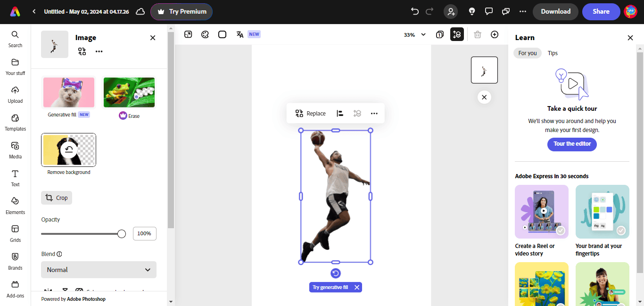
Task: Open the Add-ons panel
Action: click(15, 289)
